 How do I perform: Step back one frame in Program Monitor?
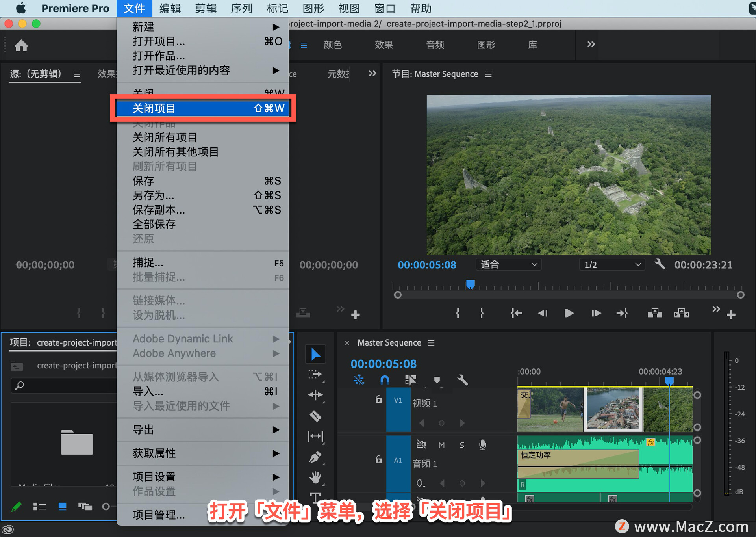click(x=543, y=314)
